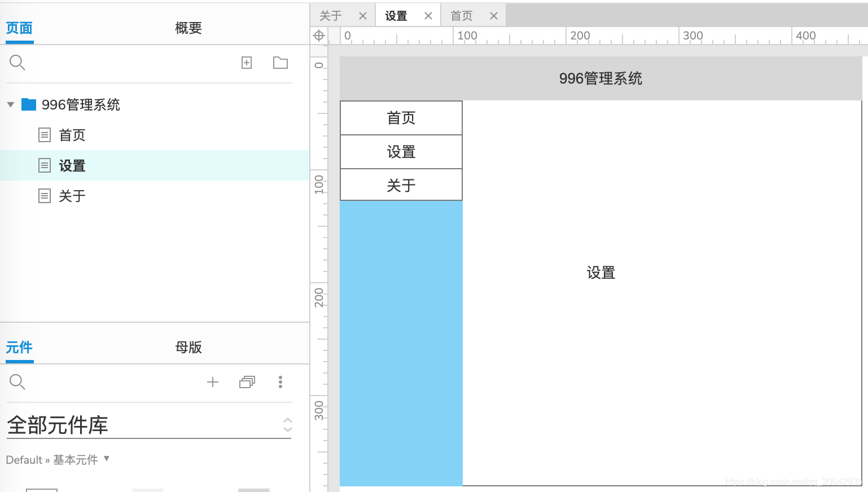The height and width of the screenshot is (492, 868).
Task: Expand the Default » 基本元件 category arrow
Action: tap(107, 458)
